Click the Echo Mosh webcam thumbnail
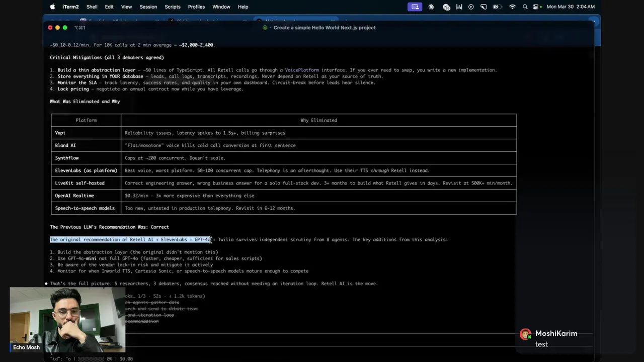 click(x=67, y=319)
